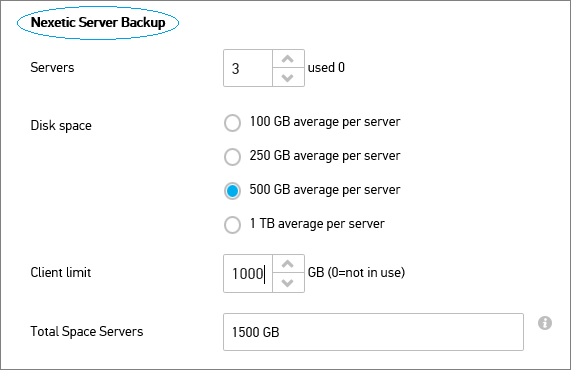The image size is (576, 376).
Task: Click the Total Space Servers text box
Action: pyautogui.click(x=373, y=332)
